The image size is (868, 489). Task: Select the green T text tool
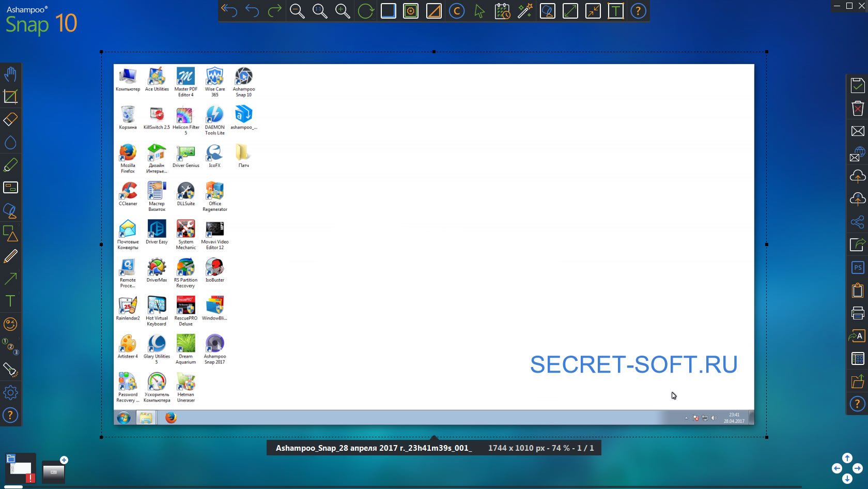click(x=10, y=301)
